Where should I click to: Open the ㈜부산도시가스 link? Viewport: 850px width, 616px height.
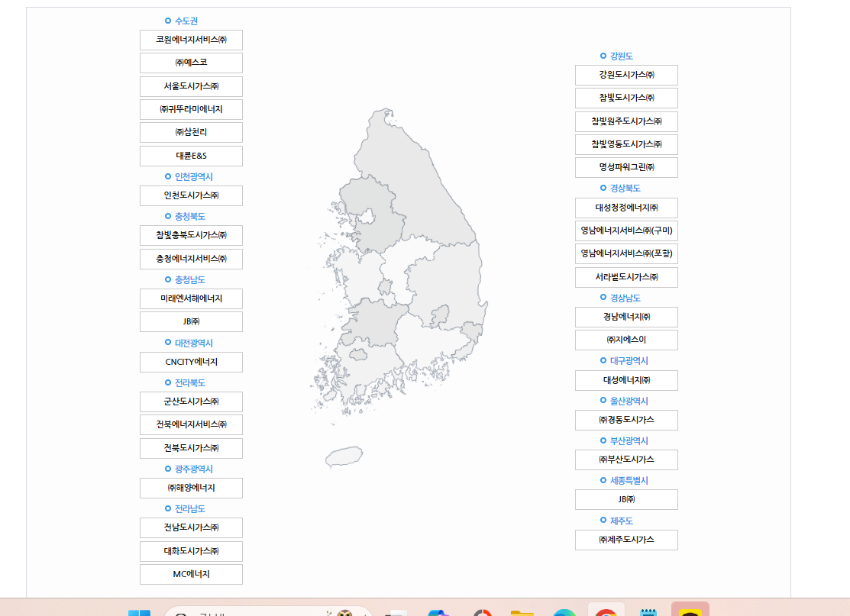click(626, 460)
